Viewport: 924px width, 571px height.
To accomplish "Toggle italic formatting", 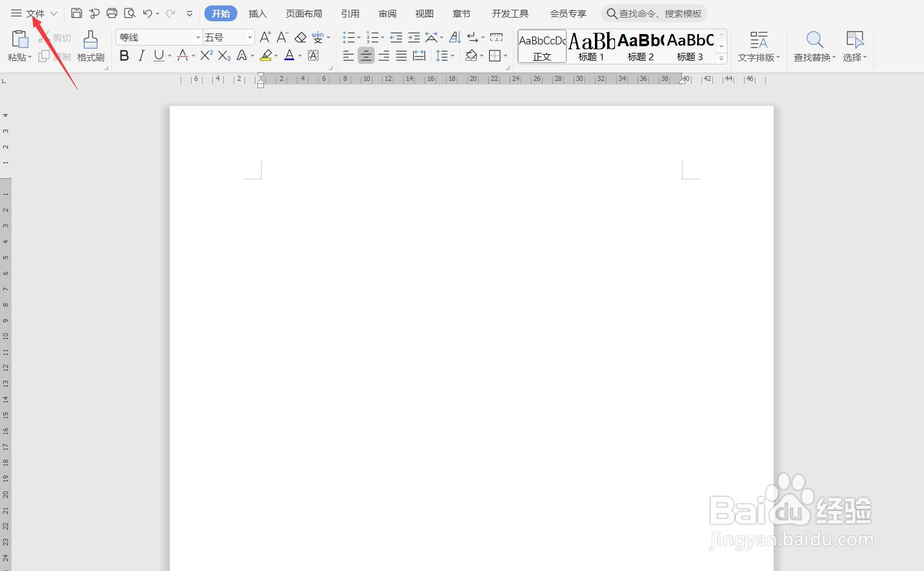I will [141, 56].
